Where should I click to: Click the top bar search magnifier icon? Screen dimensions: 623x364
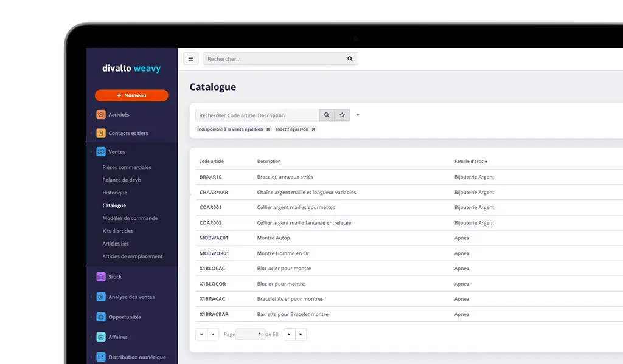click(x=350, y=59)
